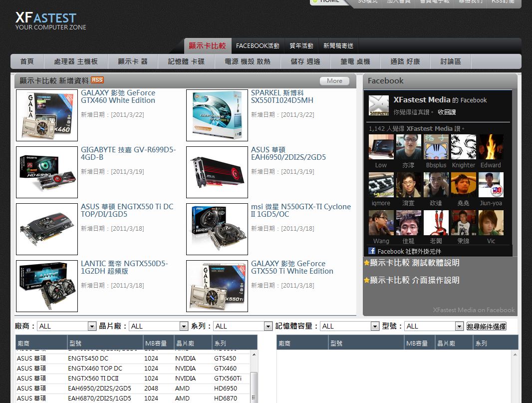
Task: Open XFastest Media Facebook page logo
Action: 378,105
